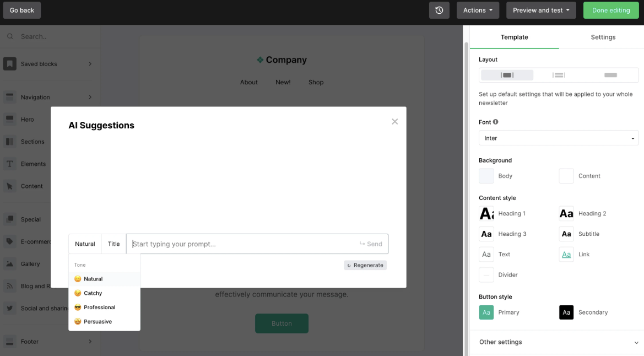Expand the Navigation chevron
644x356 pixels.
coord(90,97)
